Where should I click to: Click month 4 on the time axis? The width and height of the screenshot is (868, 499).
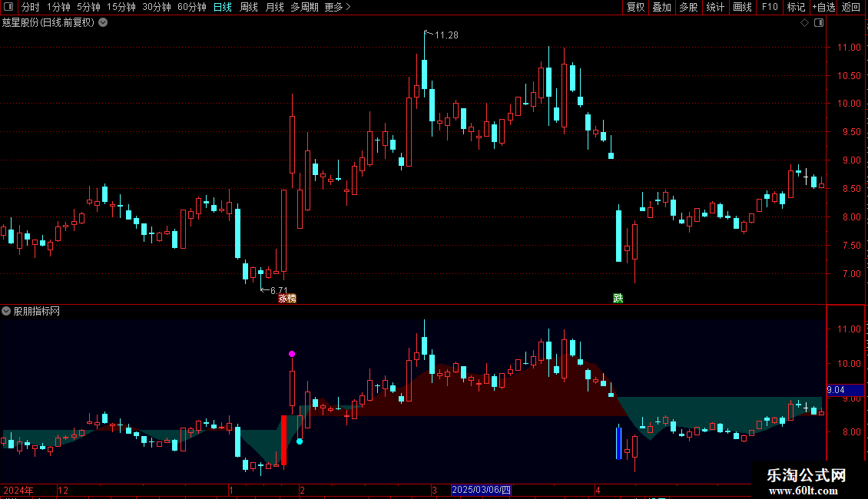coord(598,490)
